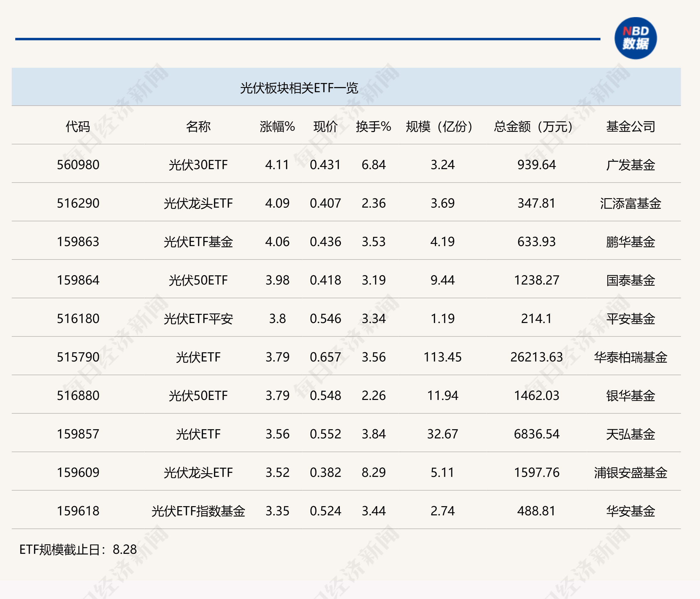
Task: Select the total amount 6836.54
Action: (x=537, y=434)
